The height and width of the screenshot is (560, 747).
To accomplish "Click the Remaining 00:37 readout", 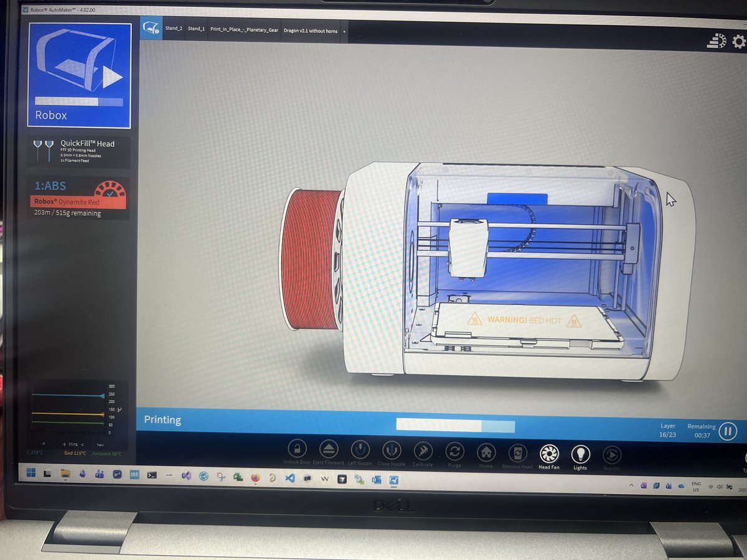I will [x=702, y=431].
